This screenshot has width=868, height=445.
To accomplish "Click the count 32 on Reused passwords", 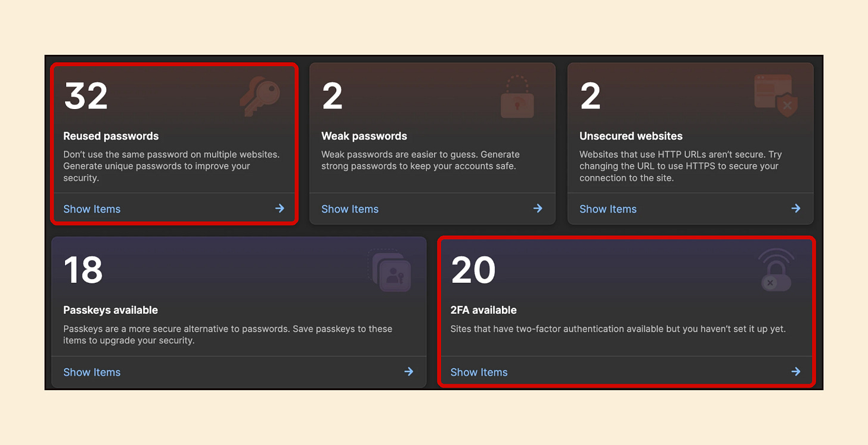I will click(x=86, y=95).
